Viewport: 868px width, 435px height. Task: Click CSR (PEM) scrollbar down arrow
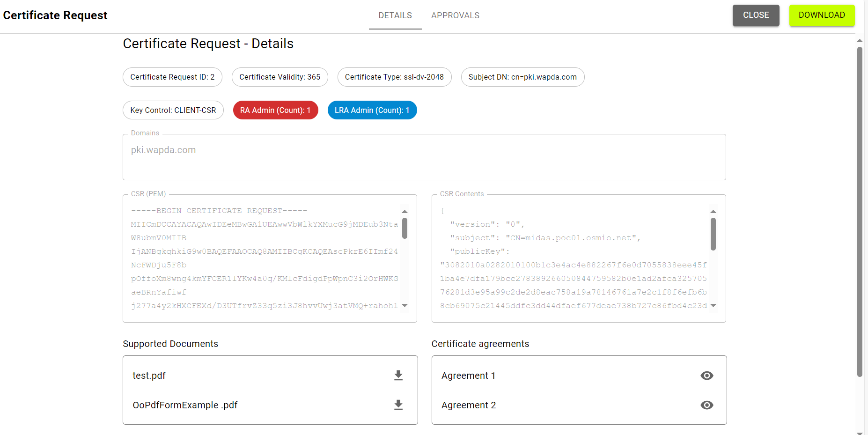[x=405, y=305]
